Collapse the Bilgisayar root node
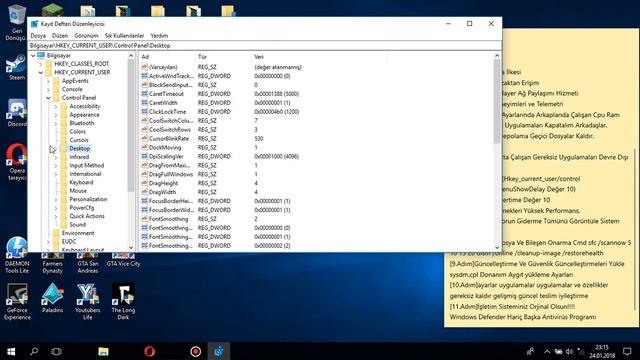This screenshot has height=360, width=640. coord(33,56)
